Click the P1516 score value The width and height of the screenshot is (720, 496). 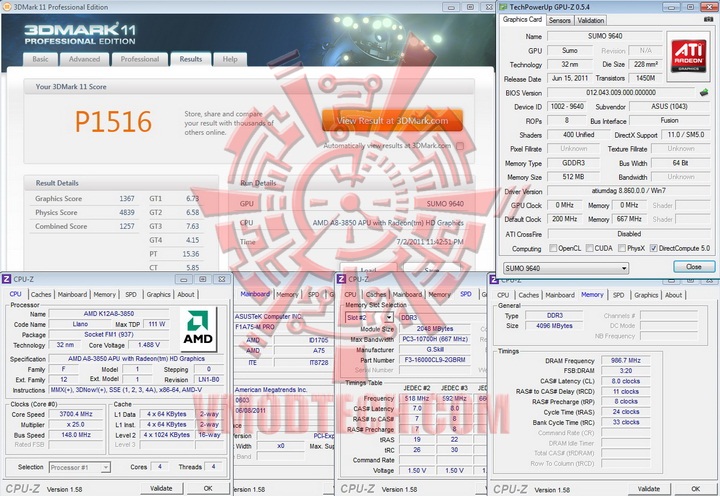[x=113, y=122]
